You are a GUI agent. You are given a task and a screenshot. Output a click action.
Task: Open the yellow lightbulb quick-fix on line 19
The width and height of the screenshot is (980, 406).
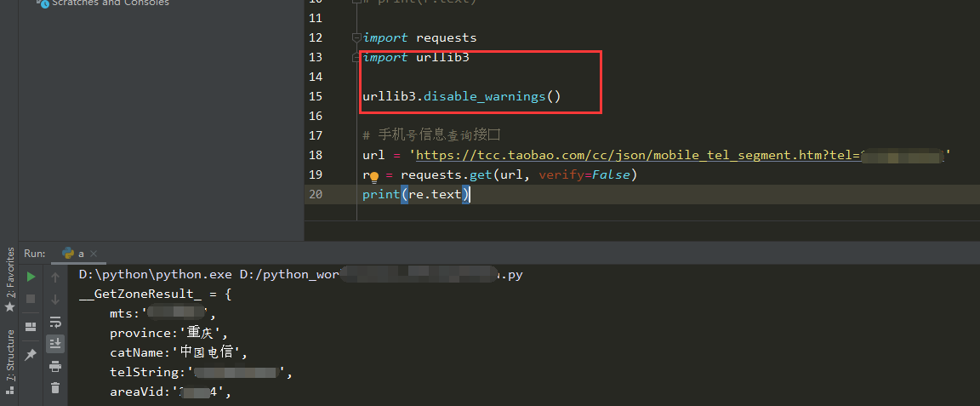coord(373,177)
